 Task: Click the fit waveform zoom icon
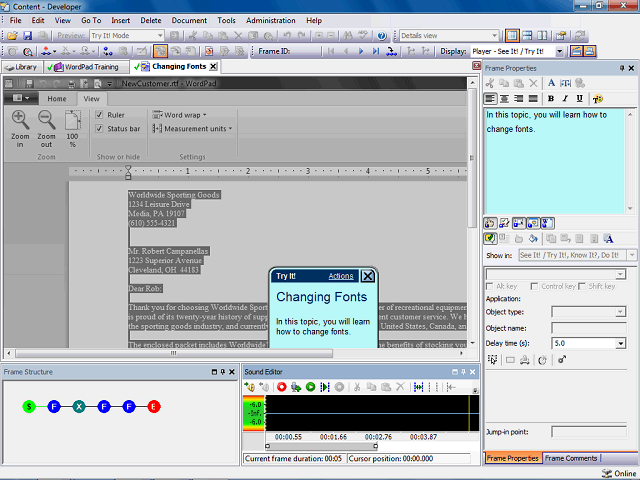pyautogui.click(x=418, y=387)
